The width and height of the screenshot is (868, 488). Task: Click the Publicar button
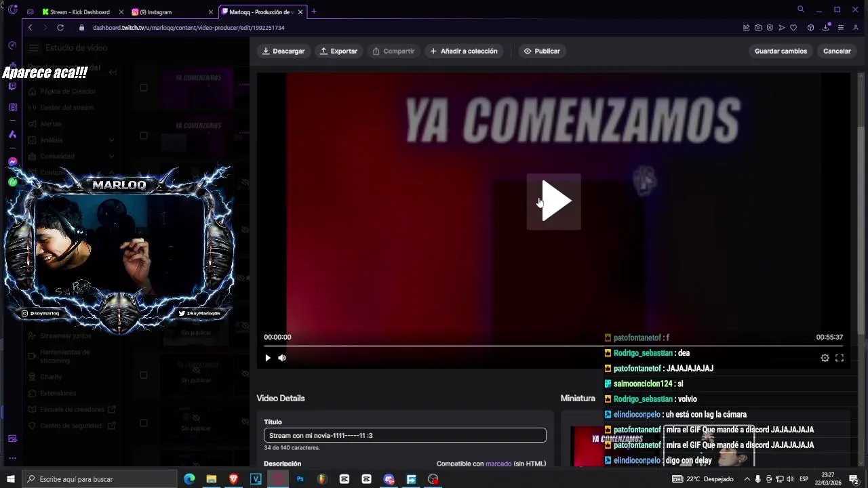pos(542,51)
